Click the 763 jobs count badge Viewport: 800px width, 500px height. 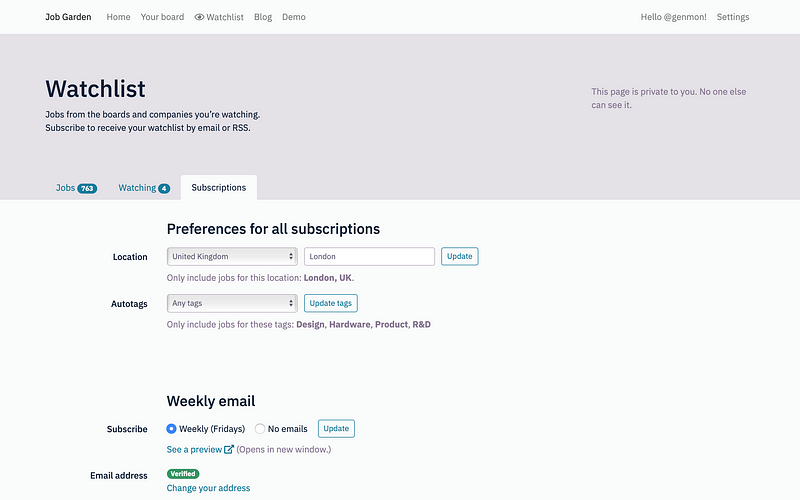[87, 188]
